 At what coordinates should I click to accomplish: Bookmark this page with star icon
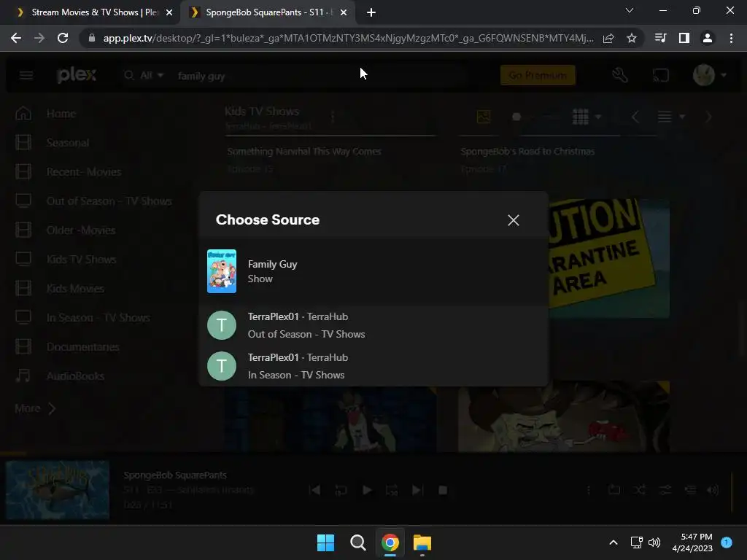tap(632, 38)
